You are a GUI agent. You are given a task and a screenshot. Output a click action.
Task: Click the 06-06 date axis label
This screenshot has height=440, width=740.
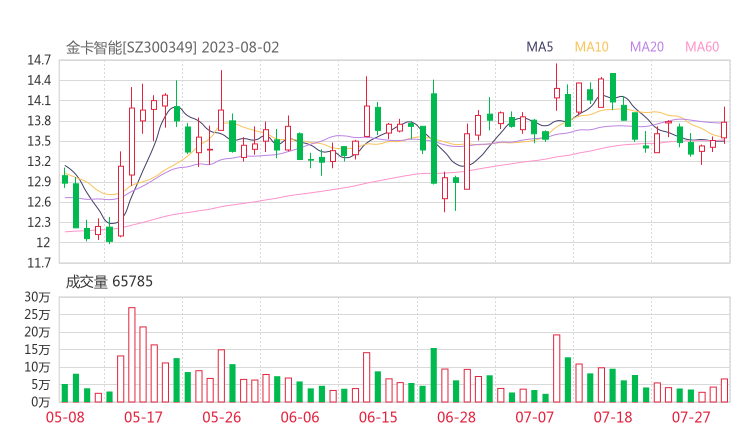coord(300,417)
